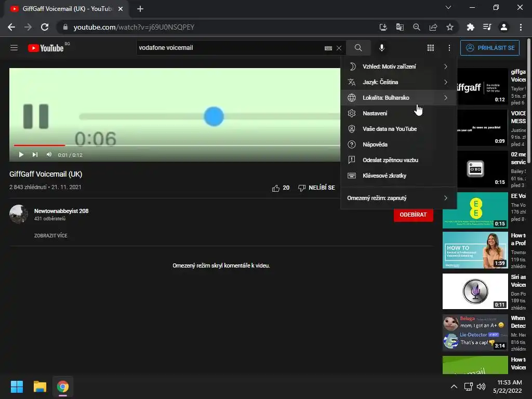Expand chevron beside Omezený režim entry
Screen dimensions: 532x399
(x=445, y=198)
